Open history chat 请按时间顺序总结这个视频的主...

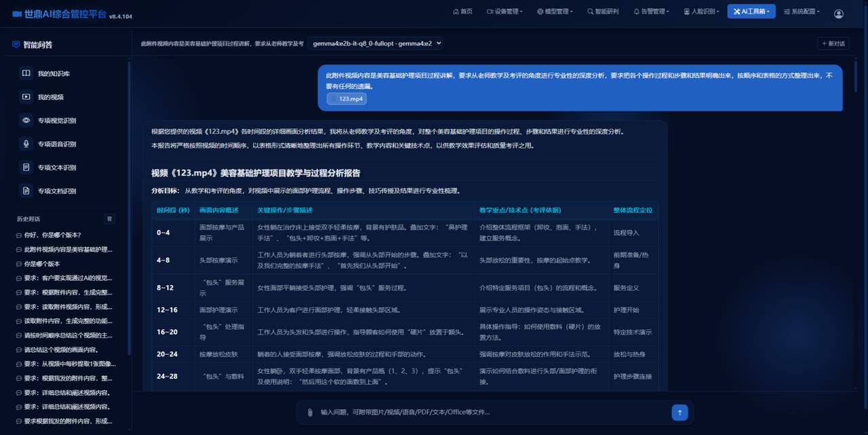pos(64,335)
